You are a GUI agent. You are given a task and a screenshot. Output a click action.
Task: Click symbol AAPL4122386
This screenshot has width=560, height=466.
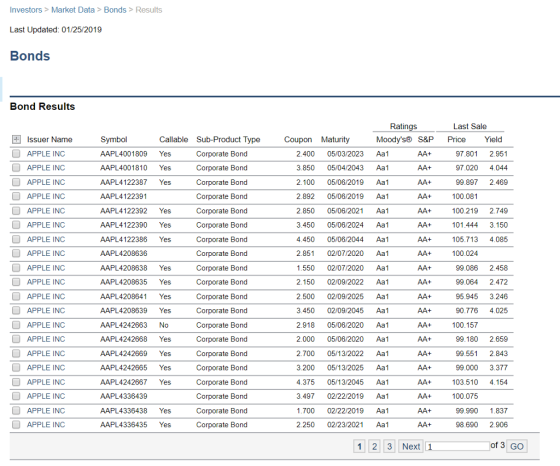click(124, 239)
